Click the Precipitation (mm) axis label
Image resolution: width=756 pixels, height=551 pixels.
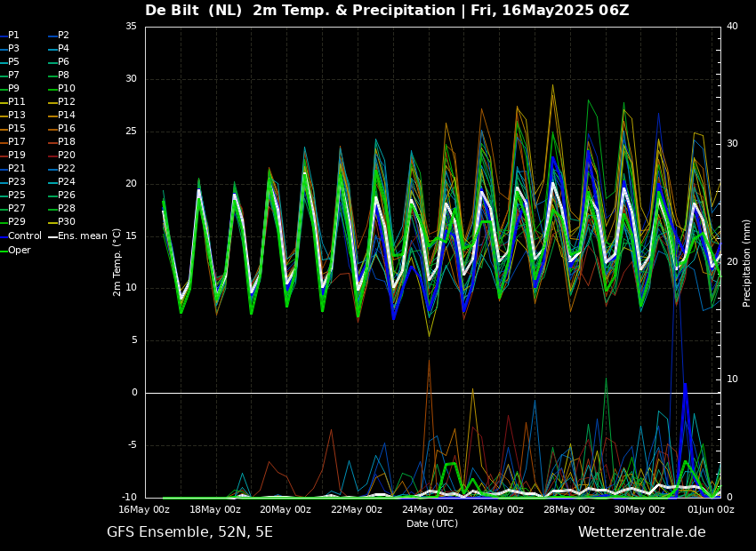[x=747, y=262]
